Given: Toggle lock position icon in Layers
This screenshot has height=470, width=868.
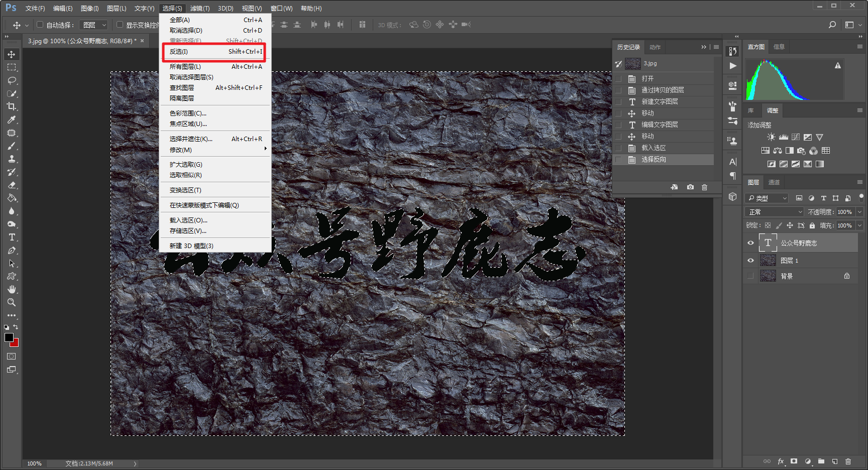Looking at the screenshot, I should click(x=790, y=225).
